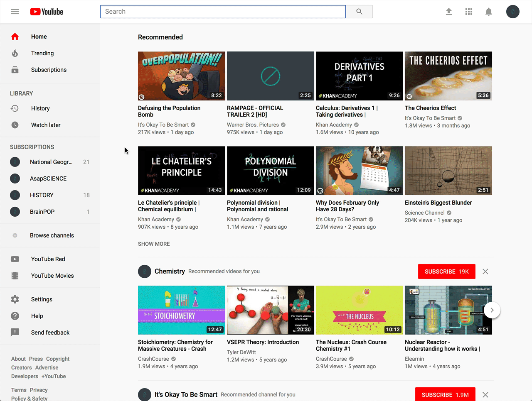The height and width of the screenshot is (401, 532).
Task: Open the Overpopulation video thumbnail
Action: (182, 76)
